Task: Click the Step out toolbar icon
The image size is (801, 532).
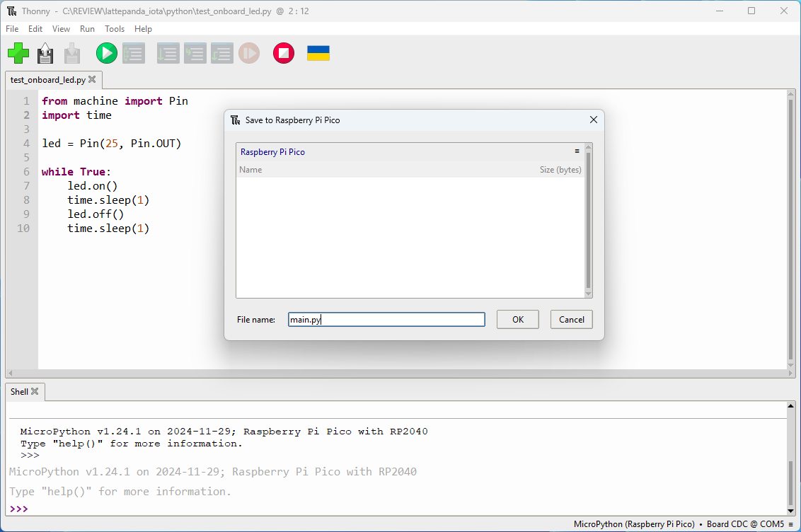Action: 221,53
